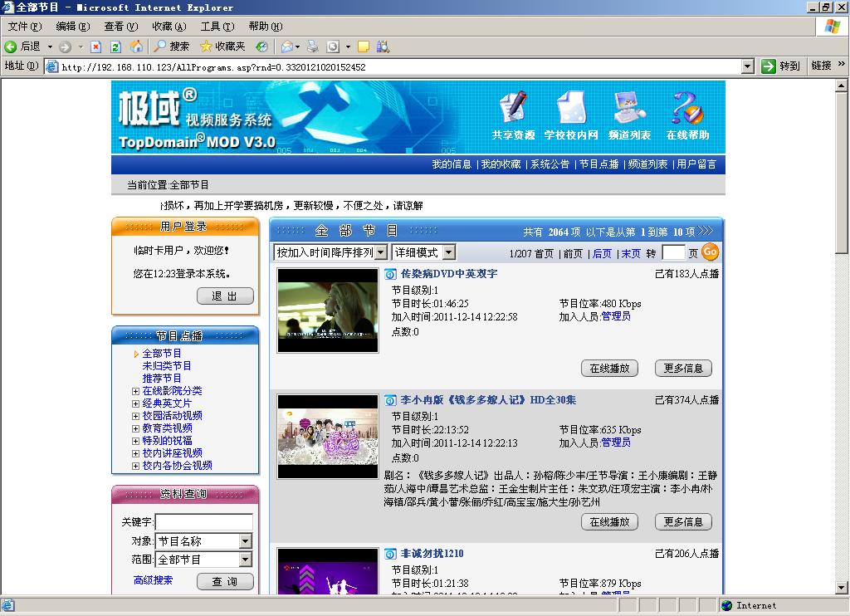Expand the 经典英文片 category node

[136, 403]
